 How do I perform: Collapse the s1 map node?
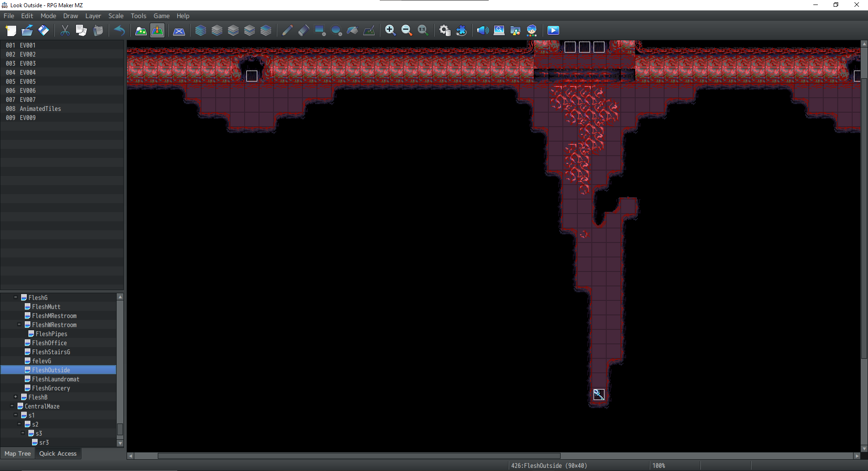pos(16,415)
